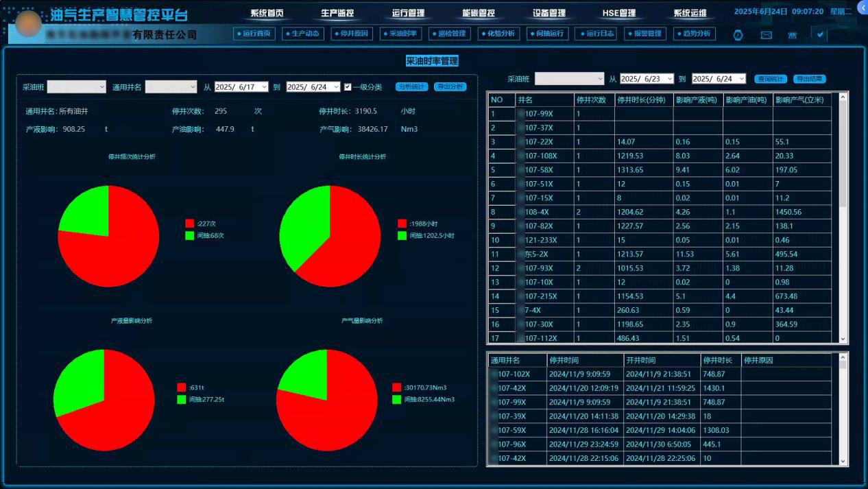The height and width of the screenshot is (489, 868).
Task: Click the red swatch beside :631t
Action: [181, 387]
